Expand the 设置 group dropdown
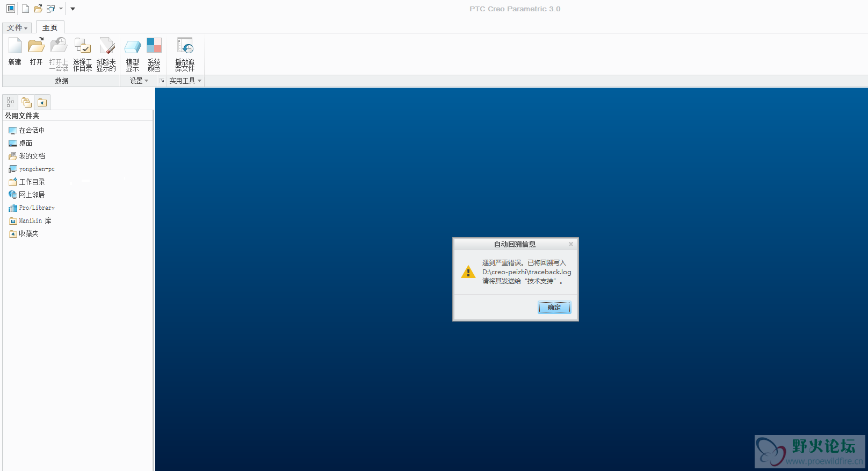868x471 pixels. coord(139,81)
